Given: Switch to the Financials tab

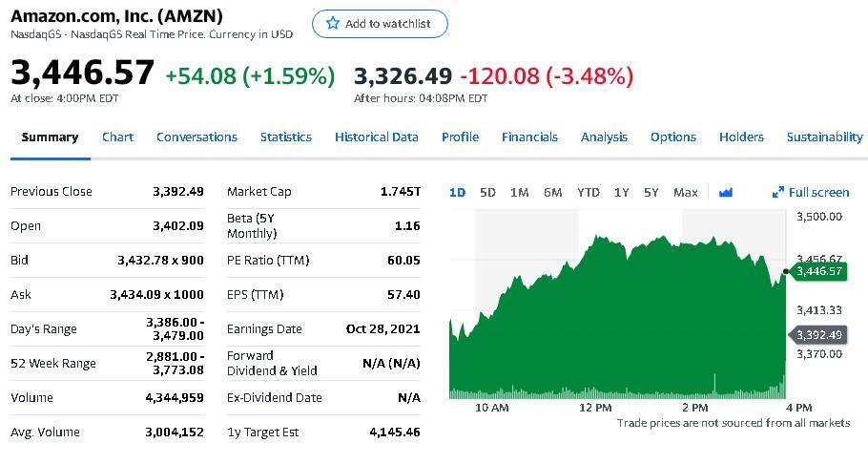Looking at the screenshot, I should [x=529, y=137].
